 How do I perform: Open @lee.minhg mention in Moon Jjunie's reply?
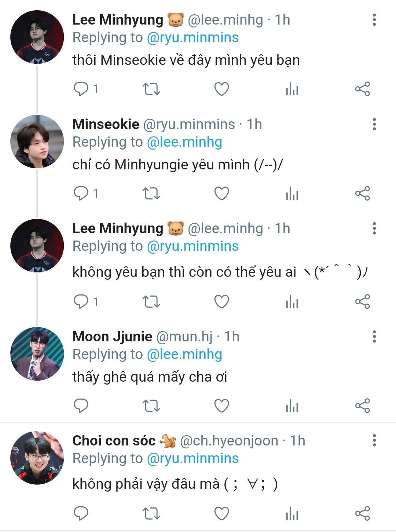[184, 354]
